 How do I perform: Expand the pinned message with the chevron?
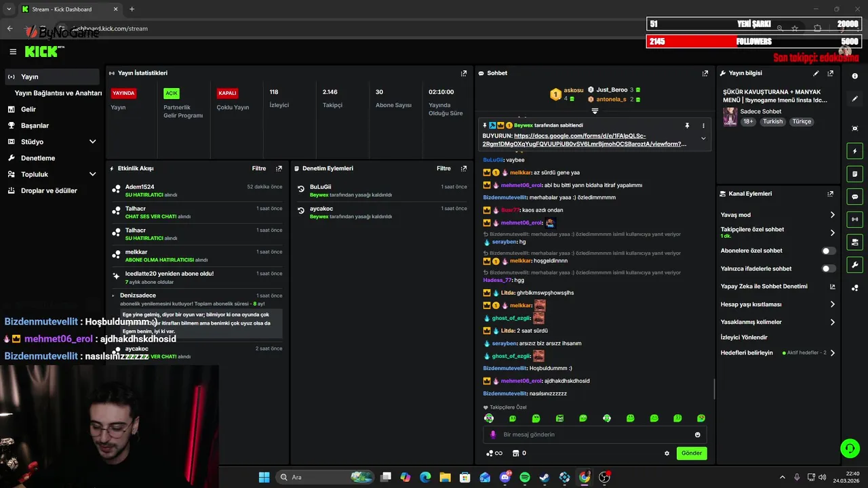(703, 138)
